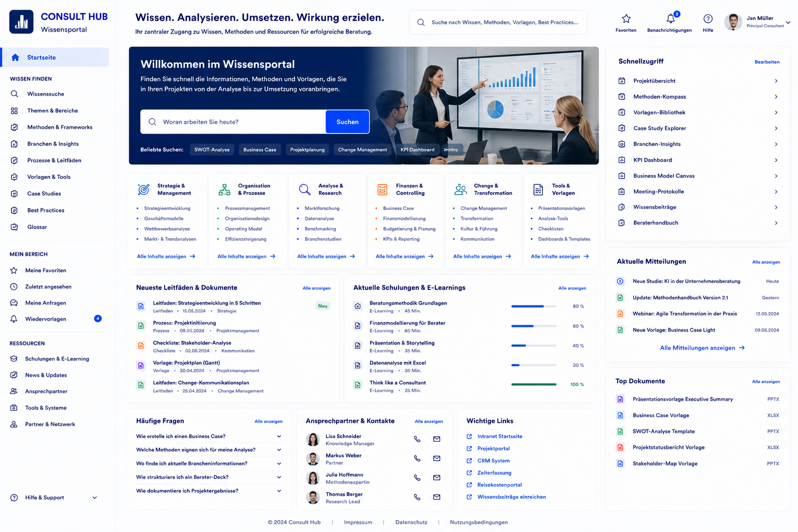Open the CRM System link
Screen dimensions: 798x532
click(494, 461)
